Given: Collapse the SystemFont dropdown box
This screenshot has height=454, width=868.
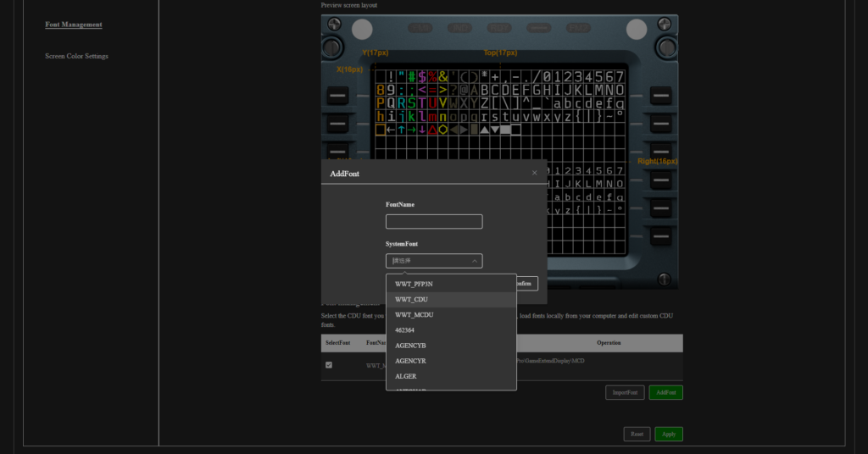Looking at the screenshot, I should point(434,261).
